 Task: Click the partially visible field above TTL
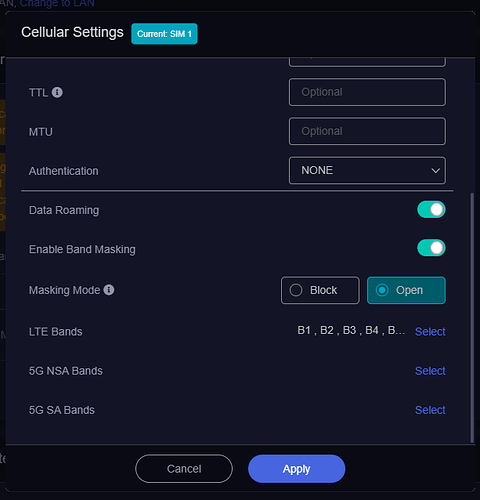367,62
